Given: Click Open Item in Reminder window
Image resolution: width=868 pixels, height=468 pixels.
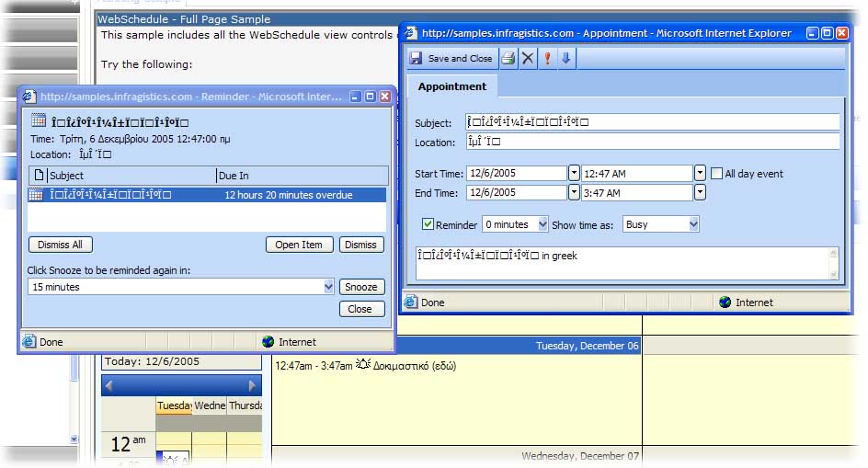Looking at the screenshot, I should [299, 245].
